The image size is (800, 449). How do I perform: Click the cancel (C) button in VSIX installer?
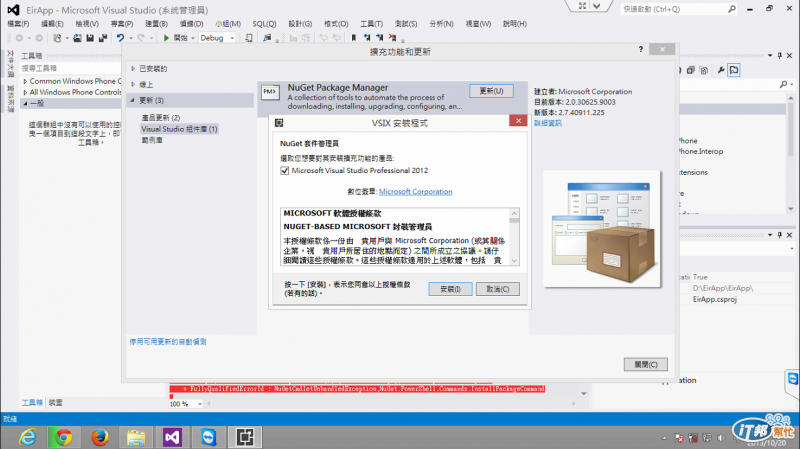[497, 289]
